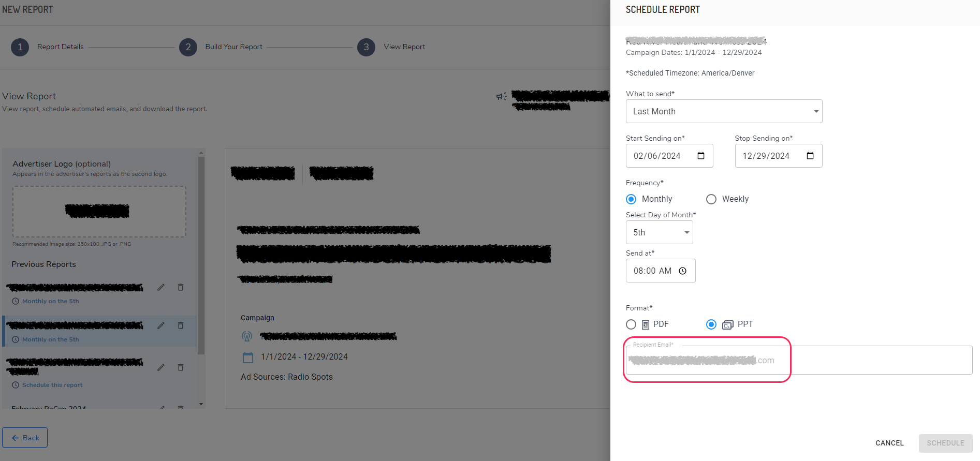The height and width of the screenshot is (461, 980).
Task: Click the Back button
Action: click(x=25, y=438)
